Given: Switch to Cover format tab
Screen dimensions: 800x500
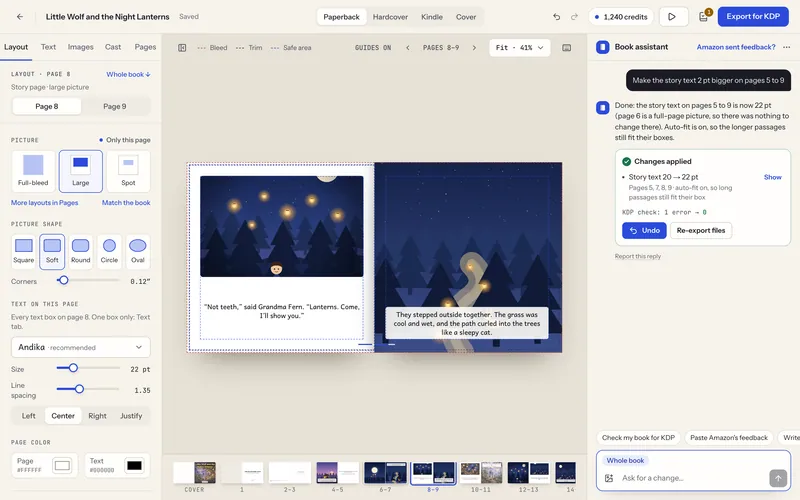Looking at the screenshot, I should coord(466,17).
